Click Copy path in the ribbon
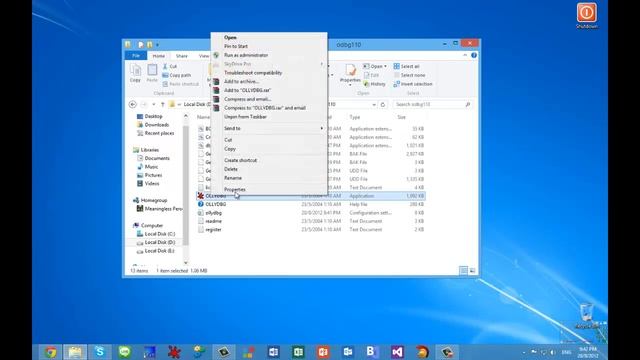Image resolution: width=640 pixels, height=360 pixels. [x=177, y=75]
